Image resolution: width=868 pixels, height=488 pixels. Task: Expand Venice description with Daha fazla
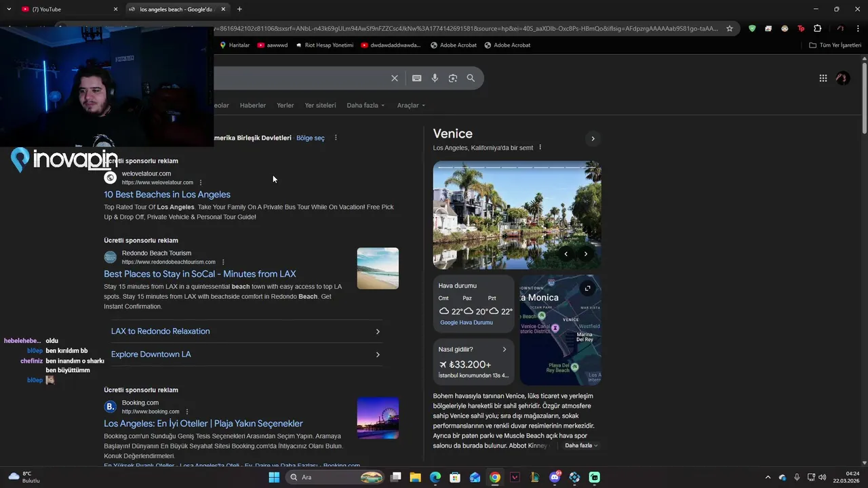pos(581,445)
